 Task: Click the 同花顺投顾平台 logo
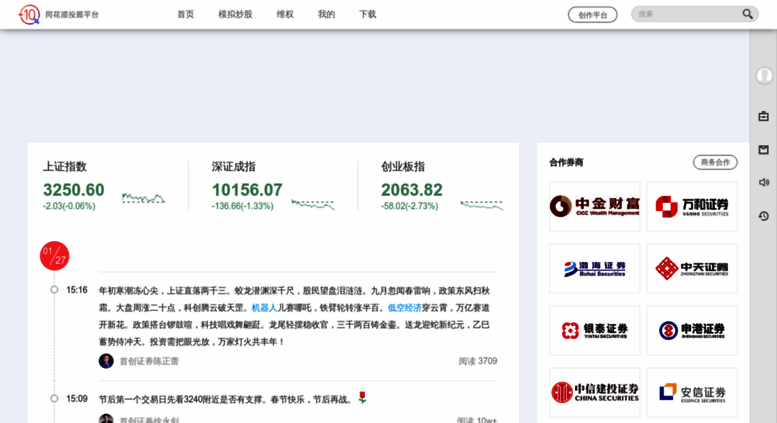coord(58,14)
